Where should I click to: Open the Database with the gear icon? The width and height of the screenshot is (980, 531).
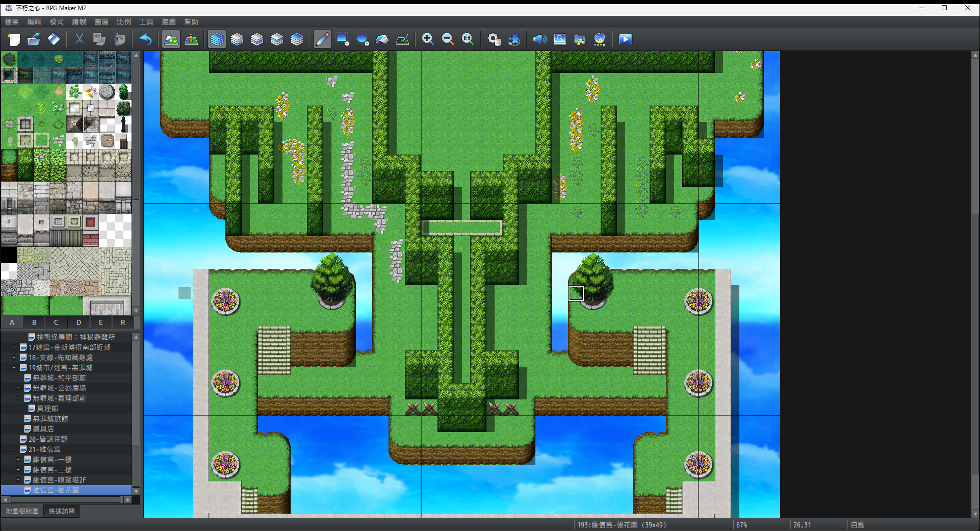(494, 39)
